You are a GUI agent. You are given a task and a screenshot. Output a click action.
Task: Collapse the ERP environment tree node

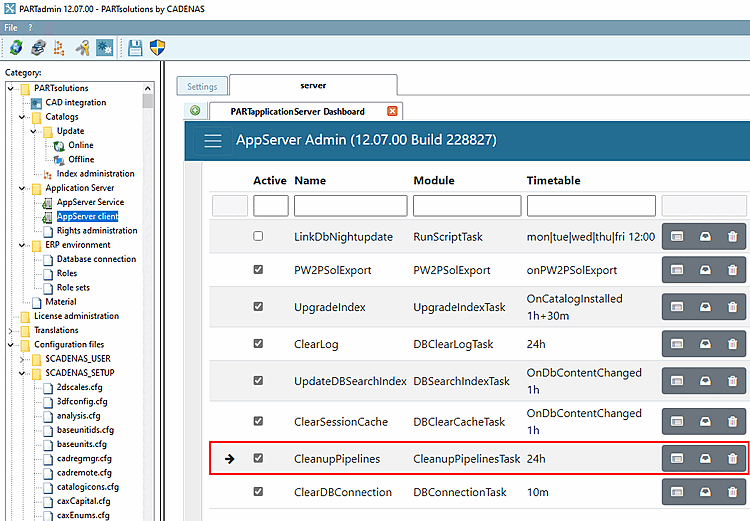(x=22, y=245)
